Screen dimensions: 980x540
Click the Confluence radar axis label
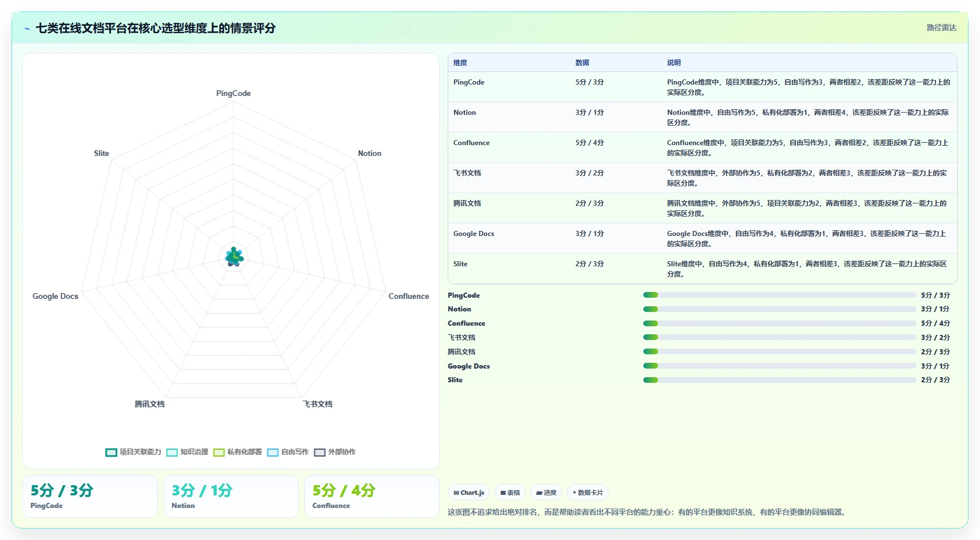(x=409, y=296)
